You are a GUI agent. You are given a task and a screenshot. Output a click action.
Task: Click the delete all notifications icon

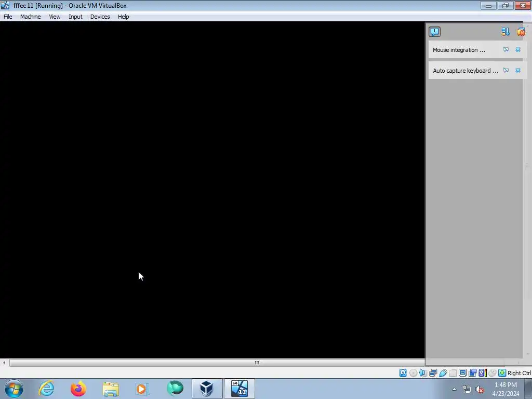tap(521, 32)
